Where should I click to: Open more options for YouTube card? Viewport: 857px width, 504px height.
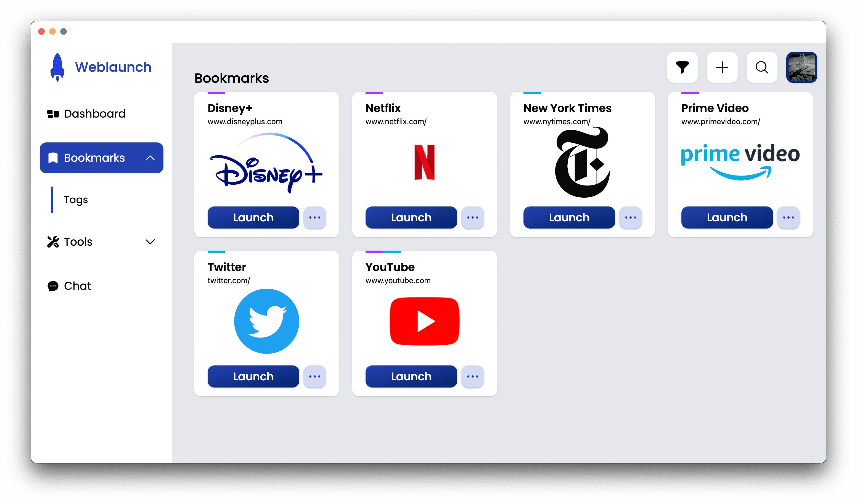472,376
